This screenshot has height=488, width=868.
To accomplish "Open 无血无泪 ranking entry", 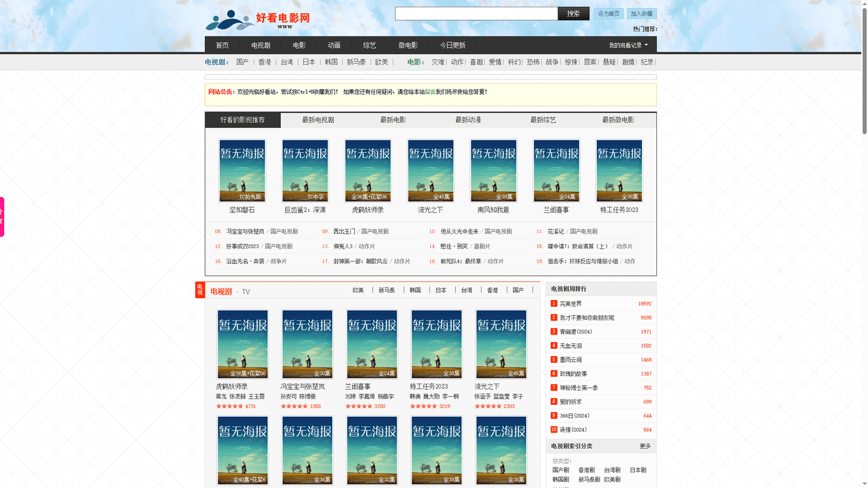I will (x=570, y=346).
